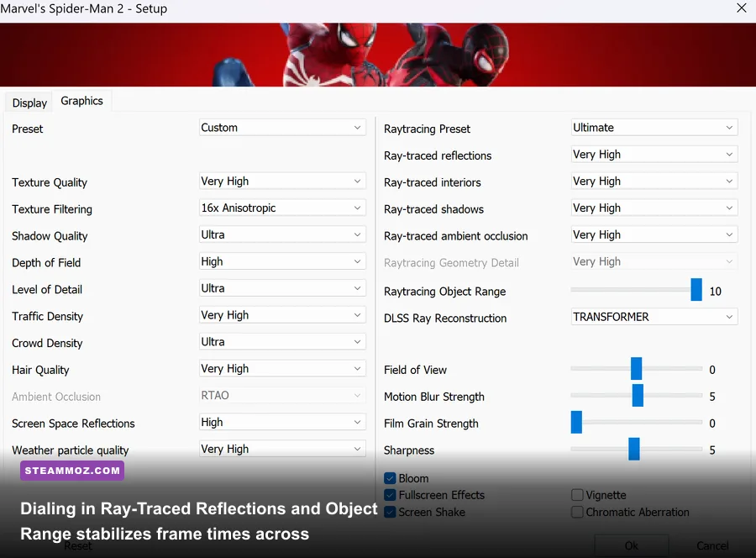Click the 'Shadow Quality' label text
Screen dimensions: 756x558
[50, 236]
